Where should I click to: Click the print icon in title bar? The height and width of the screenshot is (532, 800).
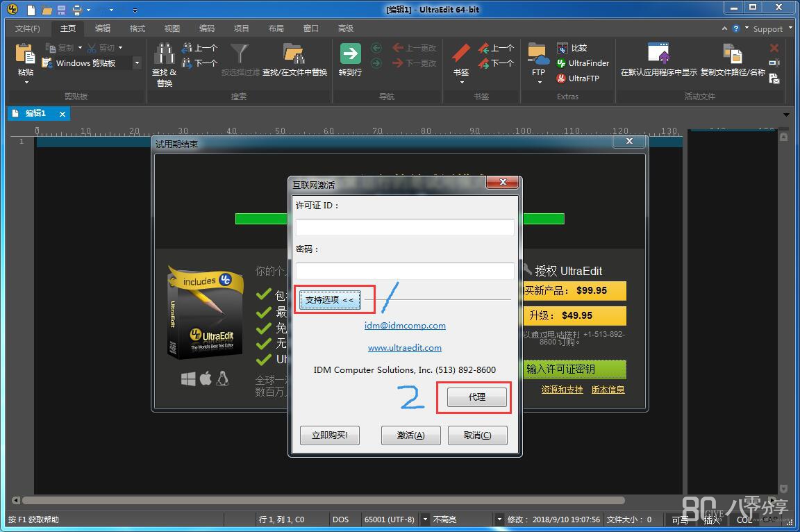[x=77, y=10]
